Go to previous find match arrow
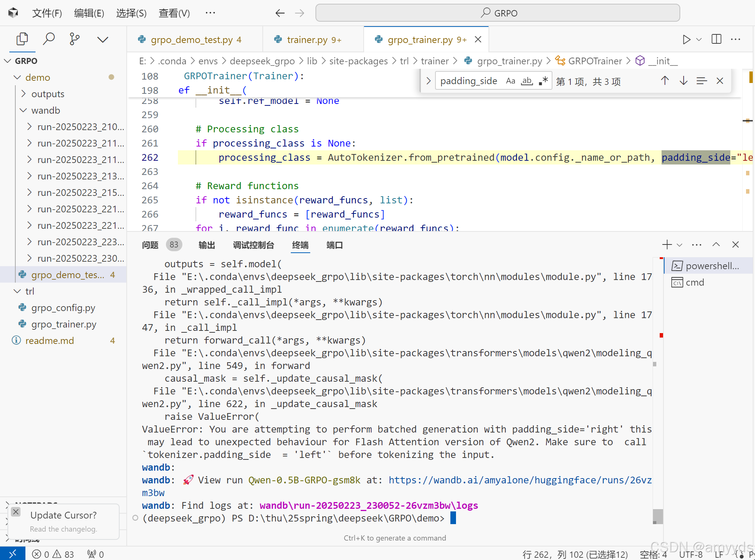Viewport: 755px width, 560px height. [x=665, y=81]
